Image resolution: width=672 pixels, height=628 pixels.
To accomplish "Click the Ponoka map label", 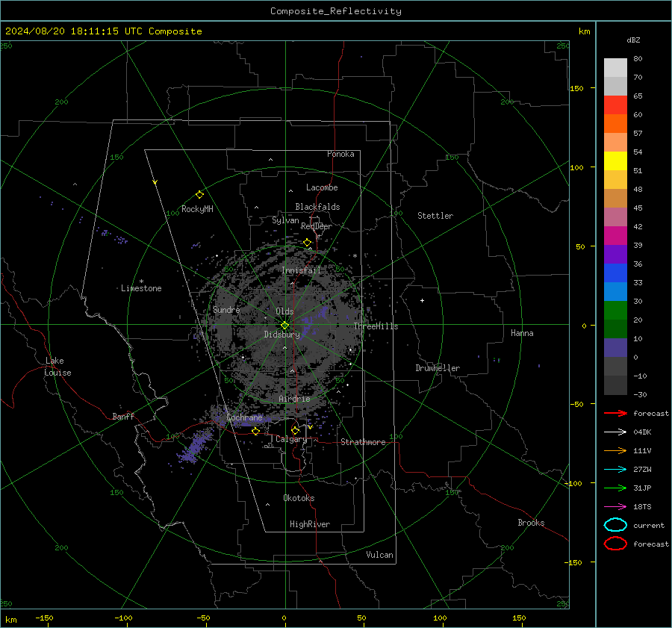I will [x=340, y=154].
